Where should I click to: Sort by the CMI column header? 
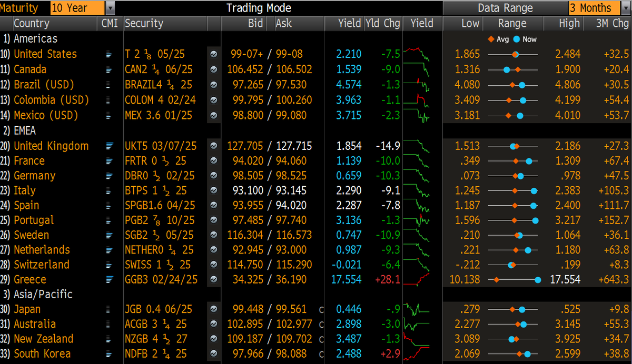tap(110, 23)
